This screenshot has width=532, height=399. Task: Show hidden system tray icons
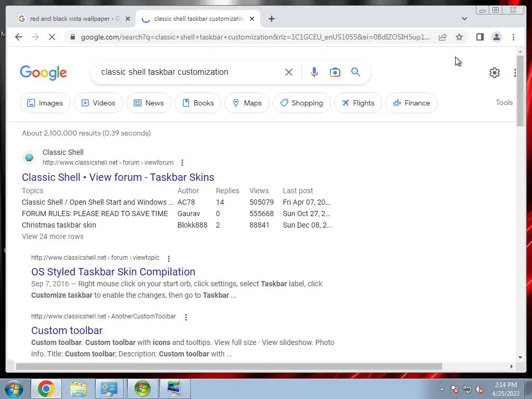[x=442, y=389]
